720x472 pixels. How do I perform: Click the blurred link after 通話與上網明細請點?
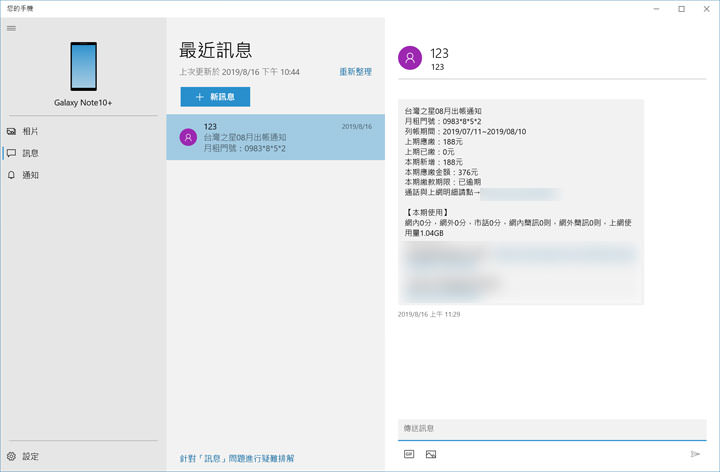point(520,193)
